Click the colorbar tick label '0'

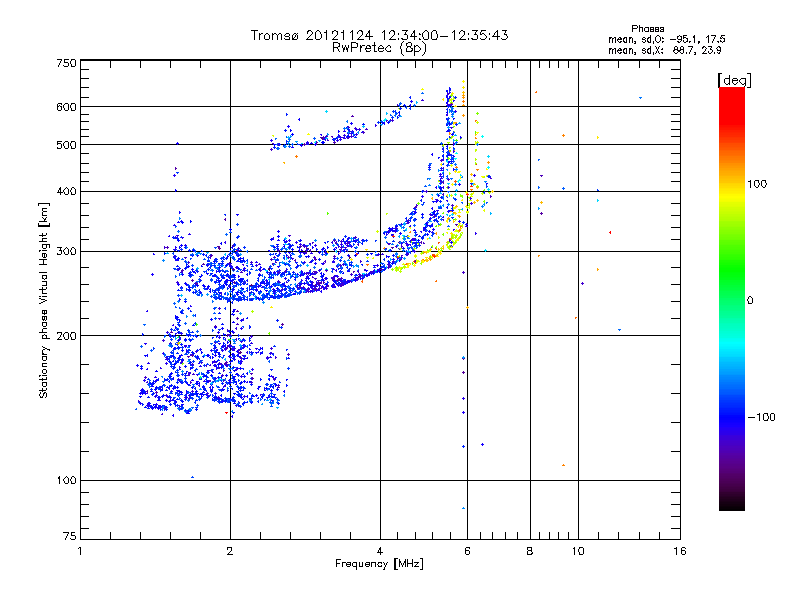[750, 301]
